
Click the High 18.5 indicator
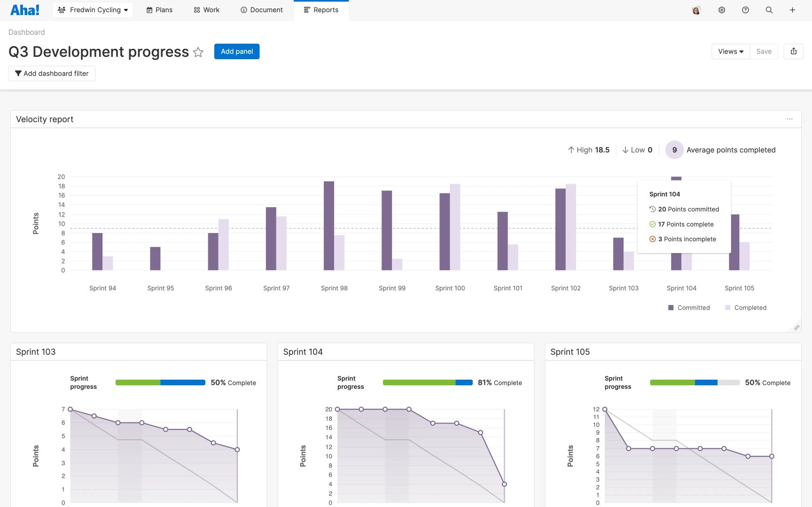589,150
